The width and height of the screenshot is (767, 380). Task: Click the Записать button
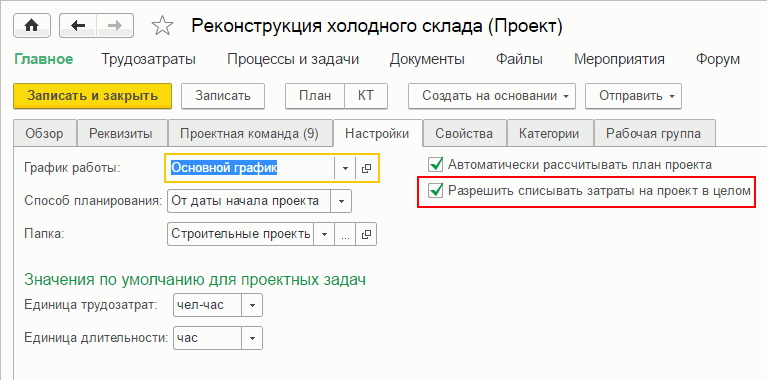click(223, 96)
